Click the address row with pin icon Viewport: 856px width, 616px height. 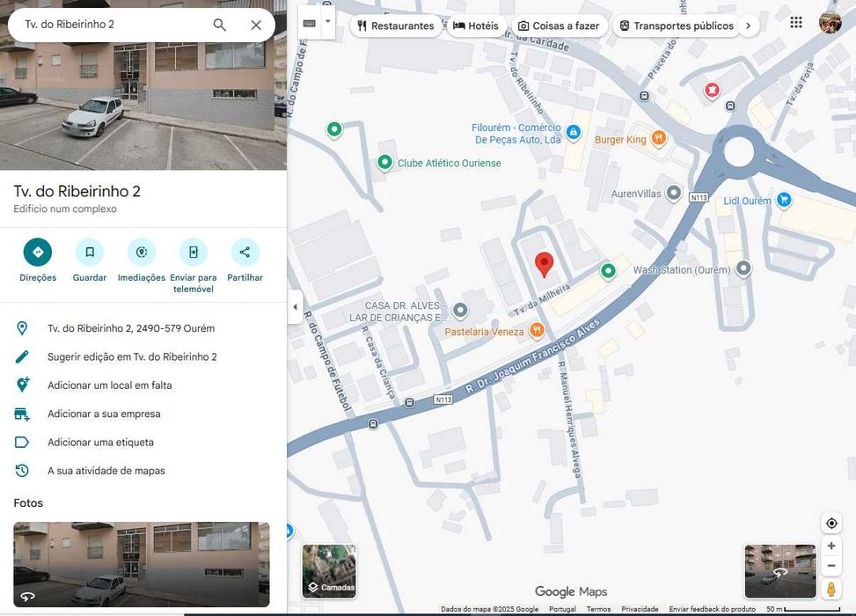(143, 328)
